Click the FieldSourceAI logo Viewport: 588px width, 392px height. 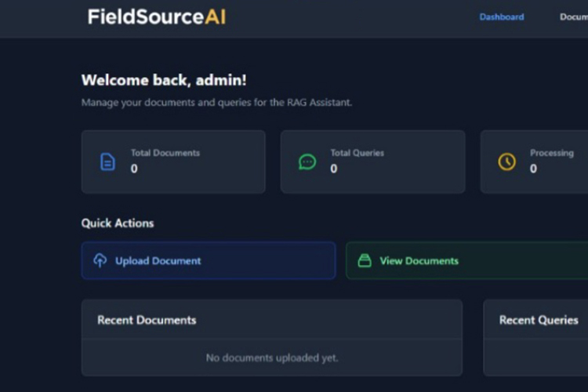157,17
